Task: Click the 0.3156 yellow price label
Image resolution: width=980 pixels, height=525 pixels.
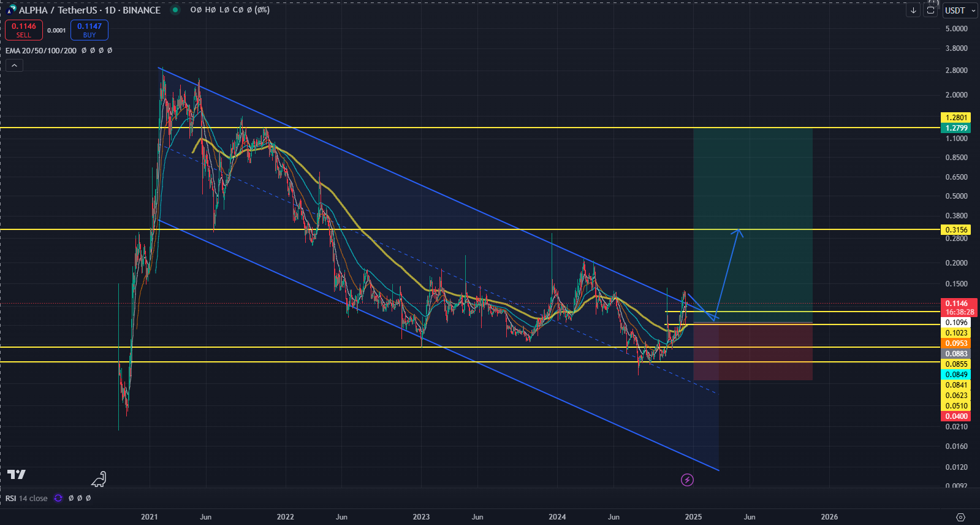Action: point(956,229)
